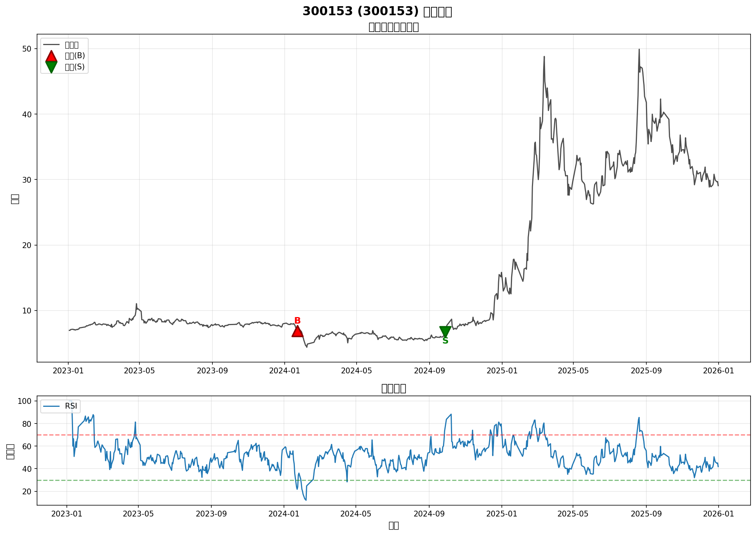Viewport: 756px width, 535px height.
Task: Click the red buy triangle marker on price chart
Action: [297, 332]
